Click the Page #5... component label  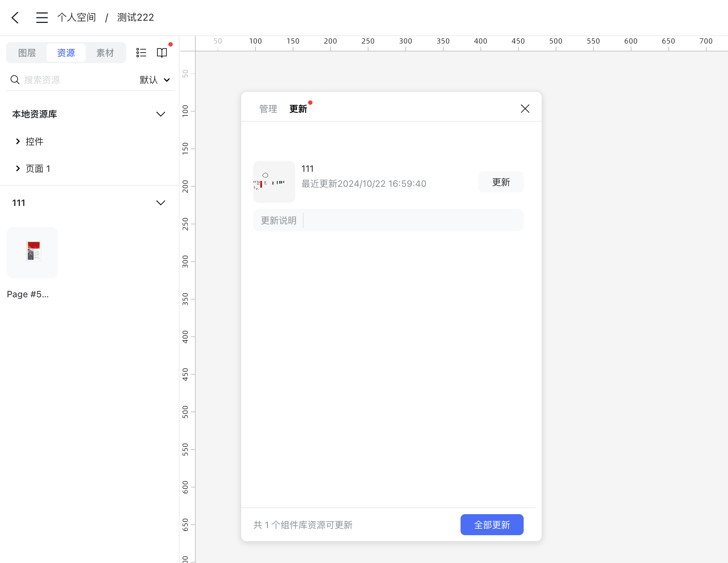pos(28,294)
